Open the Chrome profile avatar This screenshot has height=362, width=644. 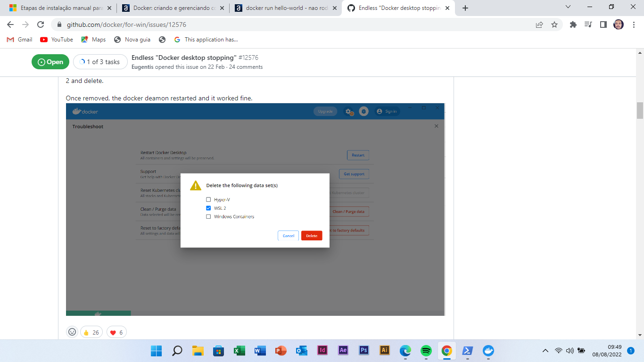(619, 25)
